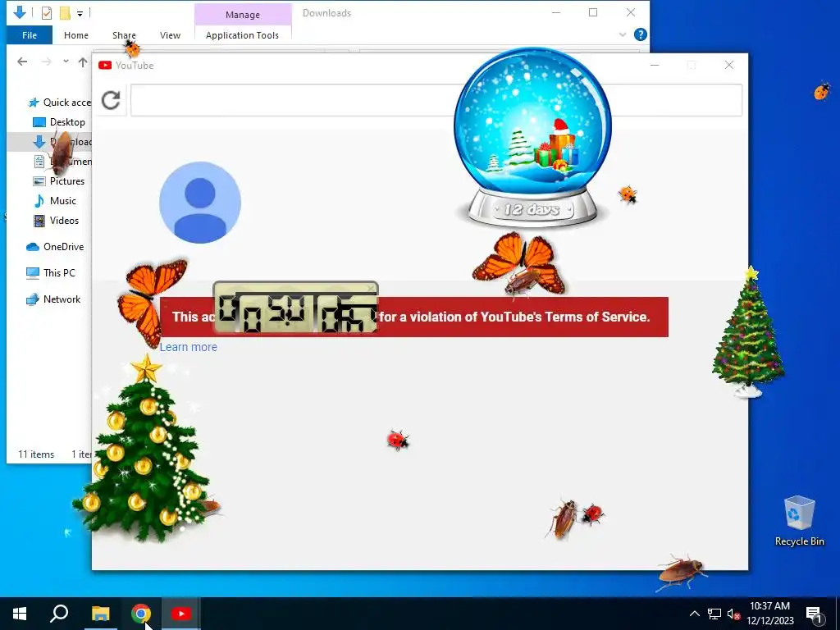Click the YouTube logo in title bar
Image resolution: width=840 pixels, height=630 pixels.
pos(105,66)
